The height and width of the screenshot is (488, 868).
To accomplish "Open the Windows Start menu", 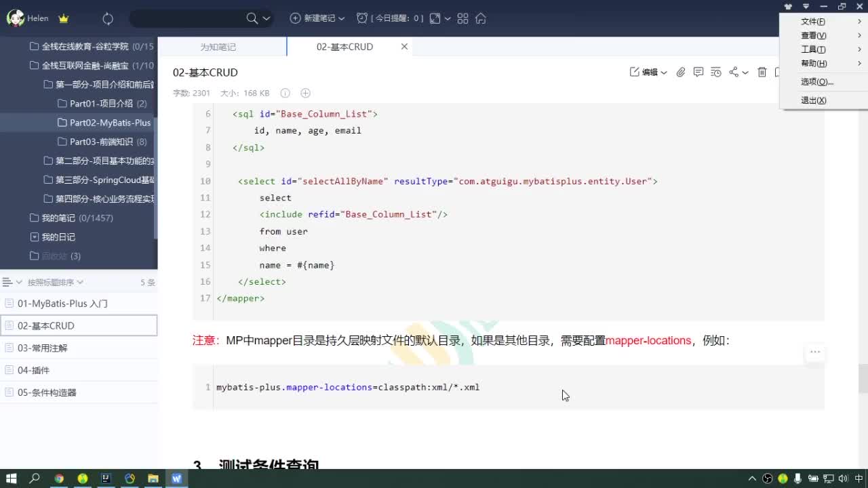I will [x=12, y=479].
